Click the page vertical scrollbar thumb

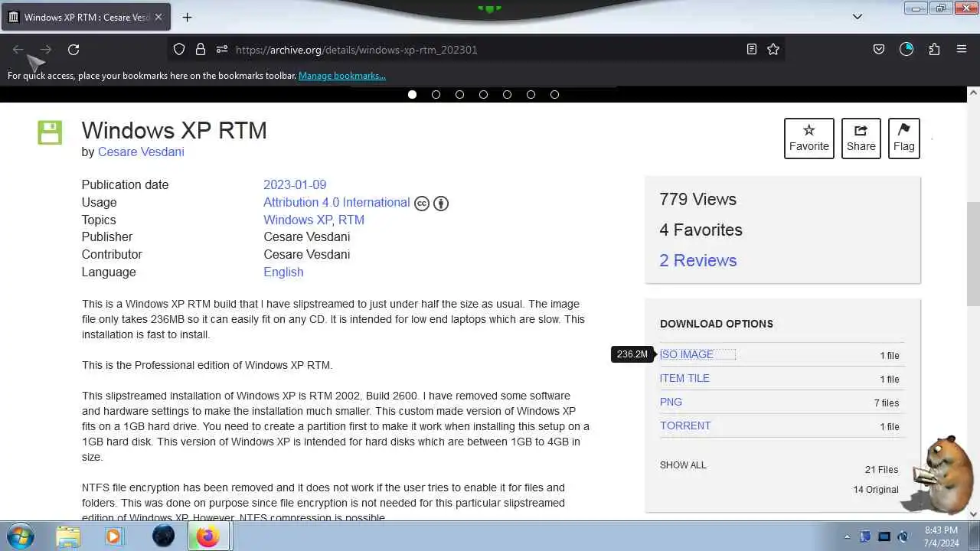[x=973, y=253]
